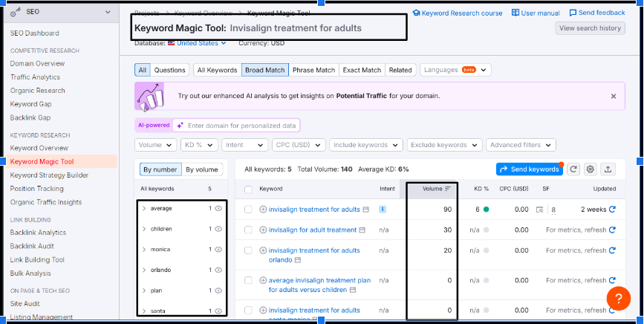
Task: Open the Languages beta dropdown
Action: coord(455,70)
